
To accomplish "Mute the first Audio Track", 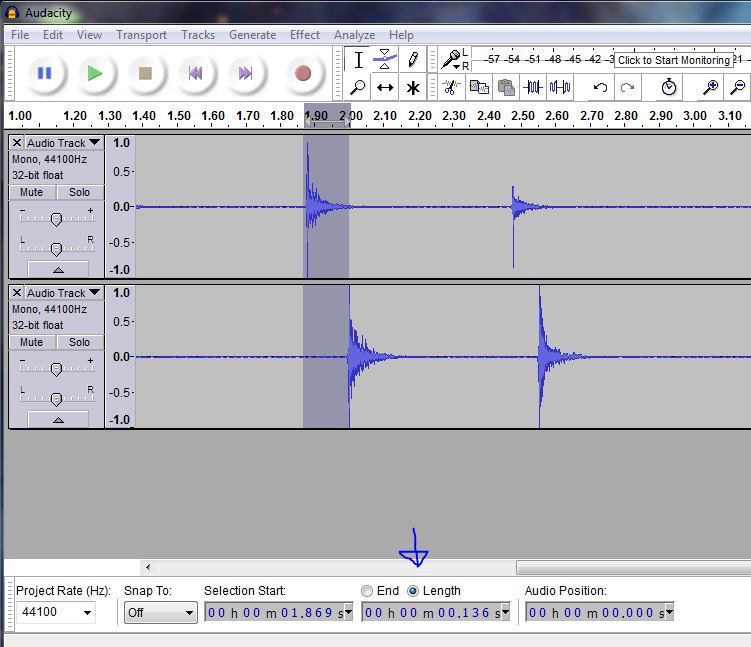I will click(32, 192).
